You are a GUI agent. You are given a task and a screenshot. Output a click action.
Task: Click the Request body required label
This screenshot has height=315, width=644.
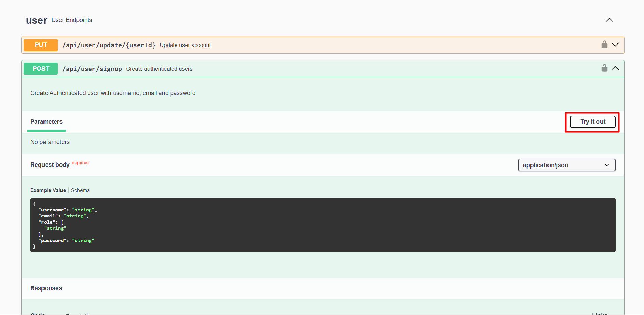tap(50, 165)
